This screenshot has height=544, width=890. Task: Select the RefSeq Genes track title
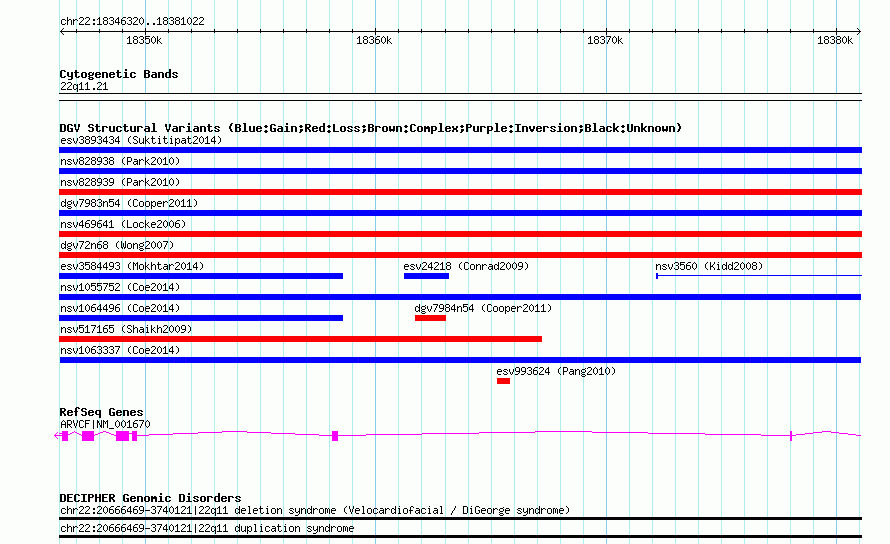[102, 412]
